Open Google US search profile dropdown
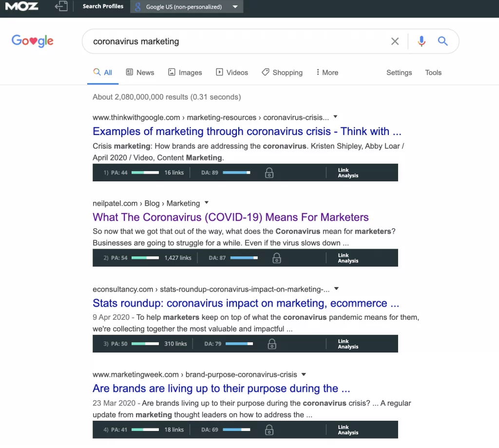The image size is (499, 448). [235, 7]
